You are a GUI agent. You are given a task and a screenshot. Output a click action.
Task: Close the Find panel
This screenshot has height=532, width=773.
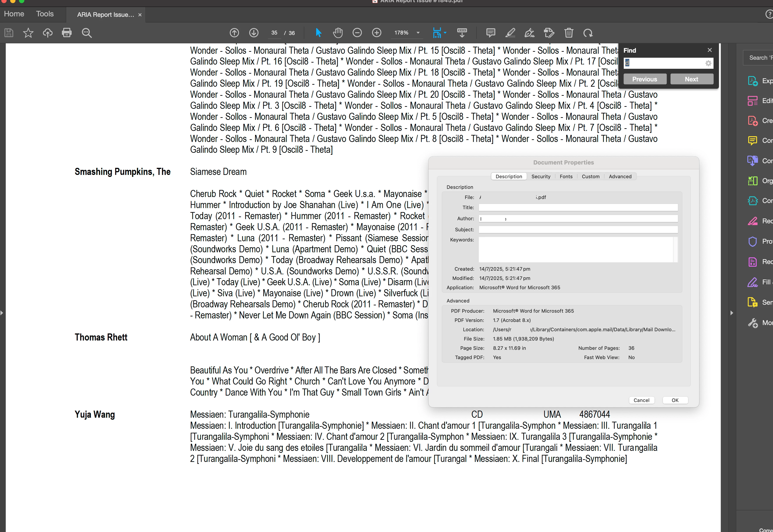pos(710,50)
